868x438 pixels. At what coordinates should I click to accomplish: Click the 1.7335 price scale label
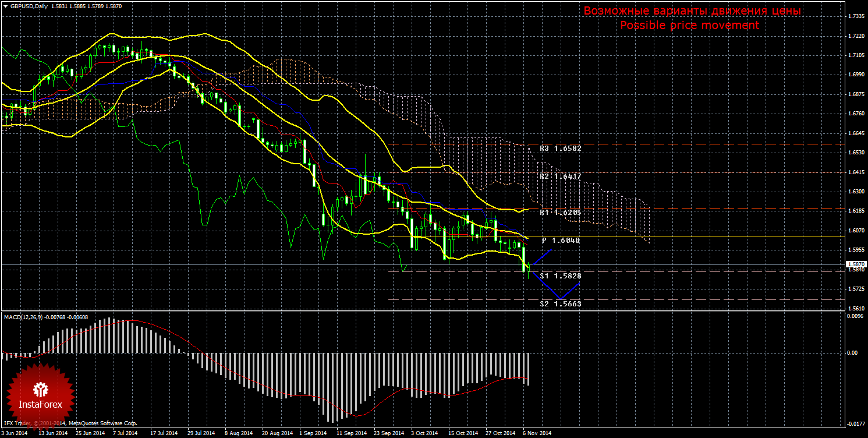(856, 16)
